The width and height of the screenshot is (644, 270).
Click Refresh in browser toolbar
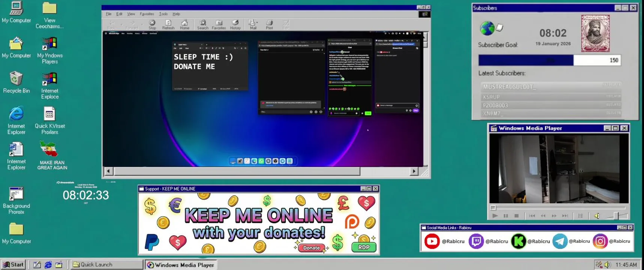coord(168,25)
